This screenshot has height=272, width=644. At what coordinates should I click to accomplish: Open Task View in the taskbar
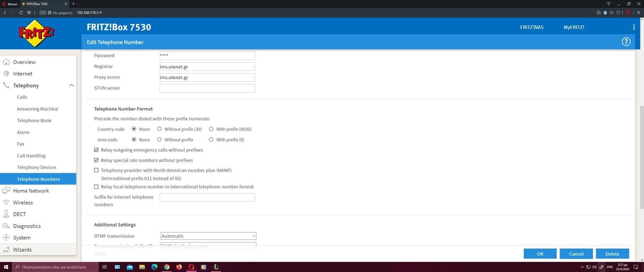tap(104, 266)
